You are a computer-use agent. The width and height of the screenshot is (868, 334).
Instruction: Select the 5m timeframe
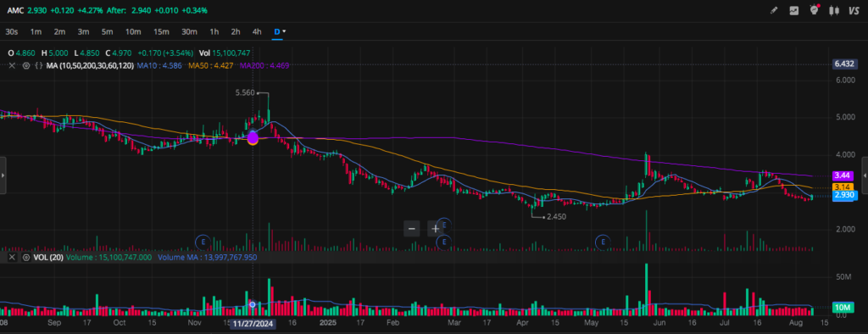(x=108, y=31)
